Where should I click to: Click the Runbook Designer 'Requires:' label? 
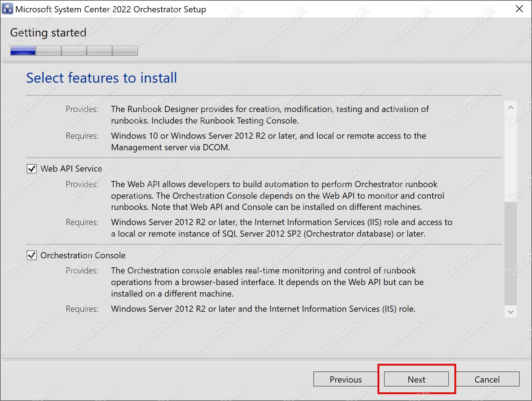point(82,136)
